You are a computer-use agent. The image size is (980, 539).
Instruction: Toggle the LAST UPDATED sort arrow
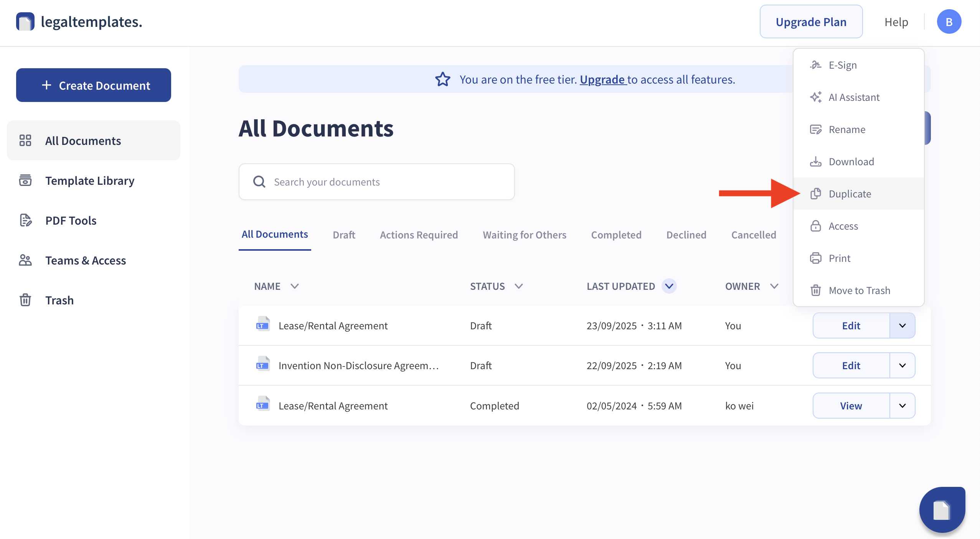click(x=669, y=286)
